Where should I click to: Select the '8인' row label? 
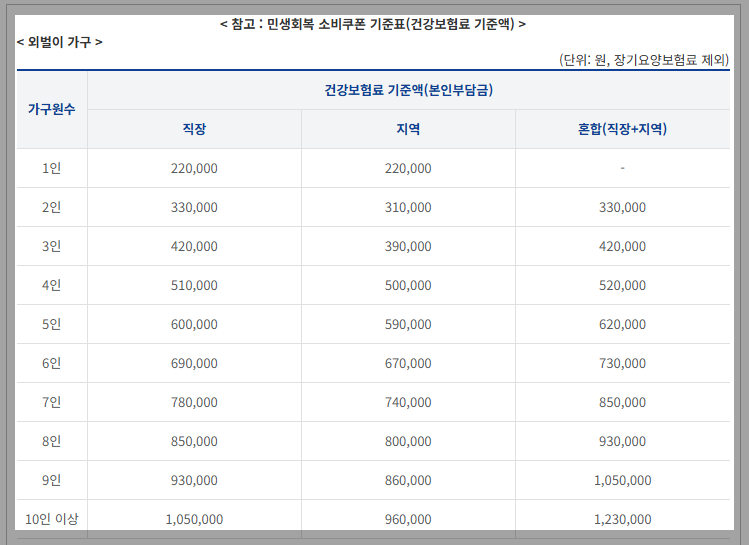tap(52, 441)
